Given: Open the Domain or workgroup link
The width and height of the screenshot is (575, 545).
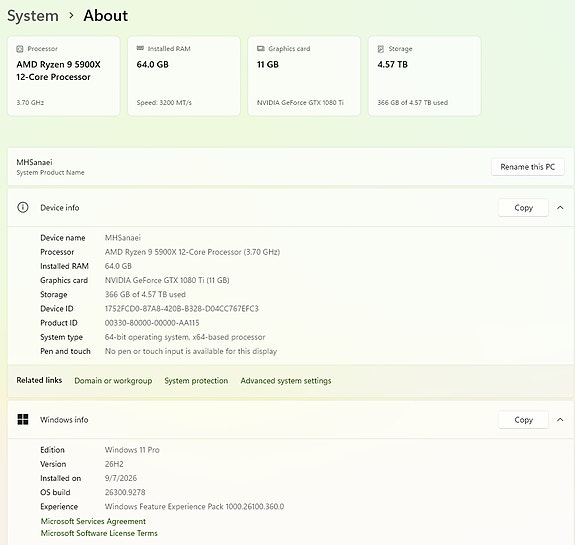Looking at the screenshot, I should coord(113,381).
